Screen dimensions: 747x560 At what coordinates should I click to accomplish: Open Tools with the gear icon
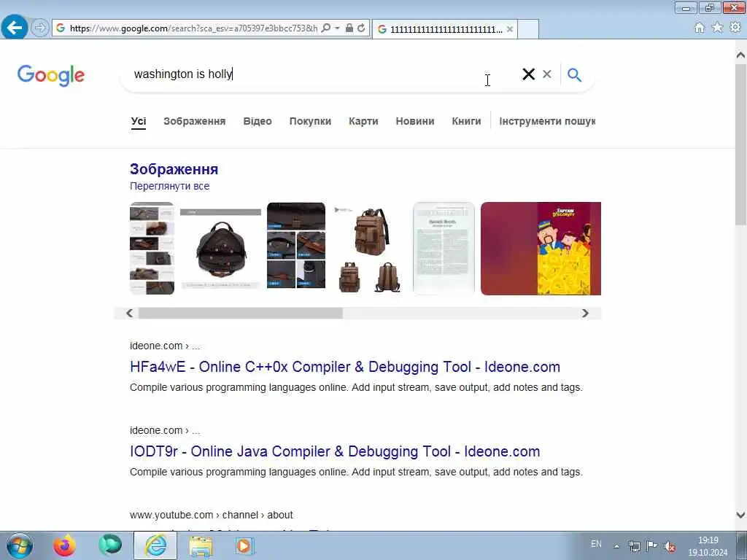tap(735, 28)
